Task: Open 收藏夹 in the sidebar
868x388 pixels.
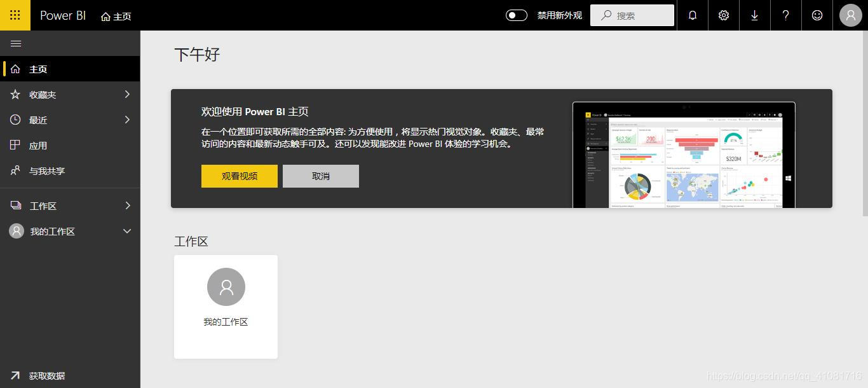Action: pos(70,94)
